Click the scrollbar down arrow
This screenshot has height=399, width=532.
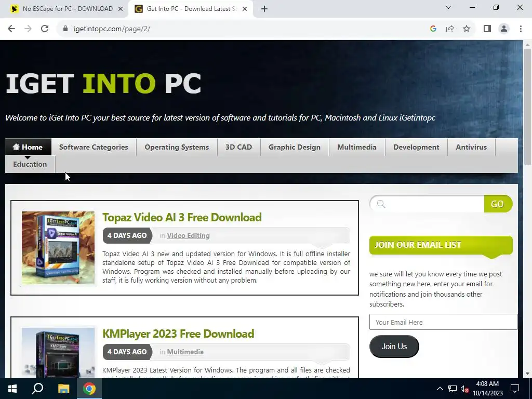[x=527, y=374]
